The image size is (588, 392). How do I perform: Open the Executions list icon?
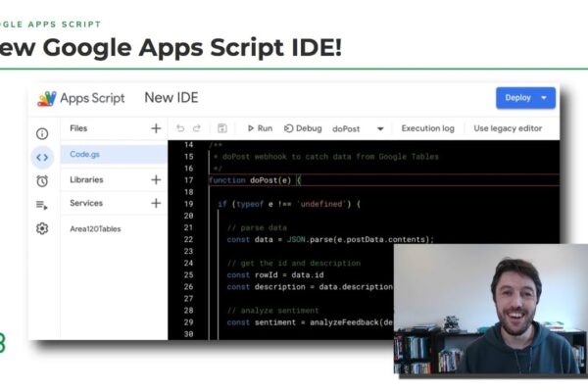[x=41, y=205]
